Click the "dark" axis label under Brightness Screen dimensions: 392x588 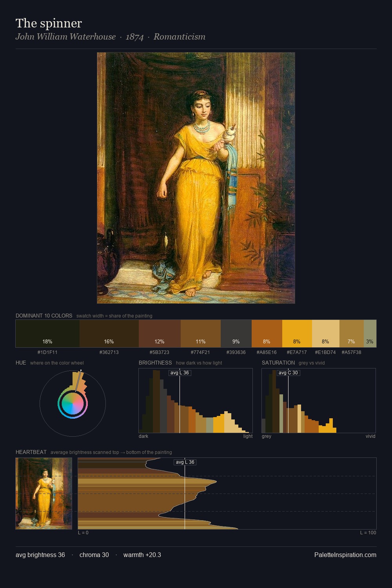point(143,436)
